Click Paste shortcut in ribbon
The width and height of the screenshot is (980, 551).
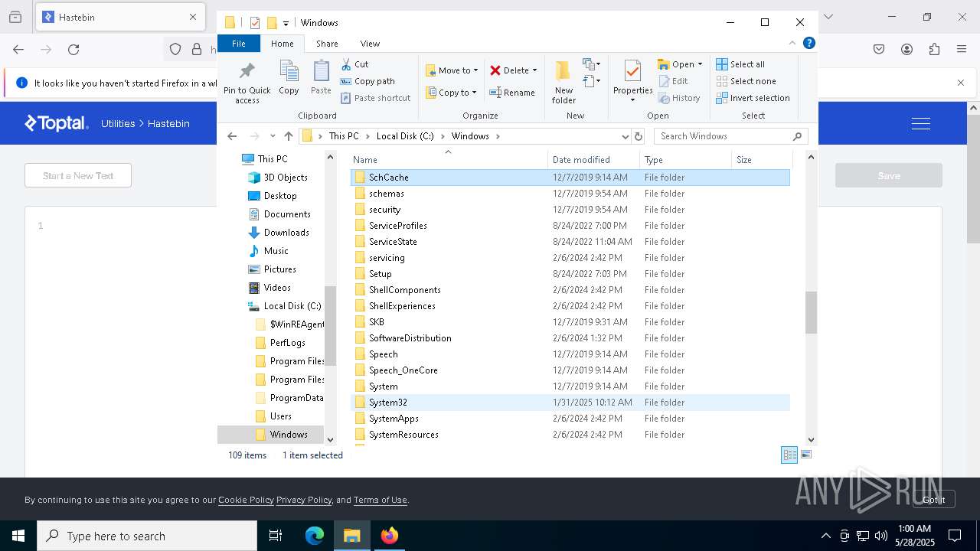375,98
